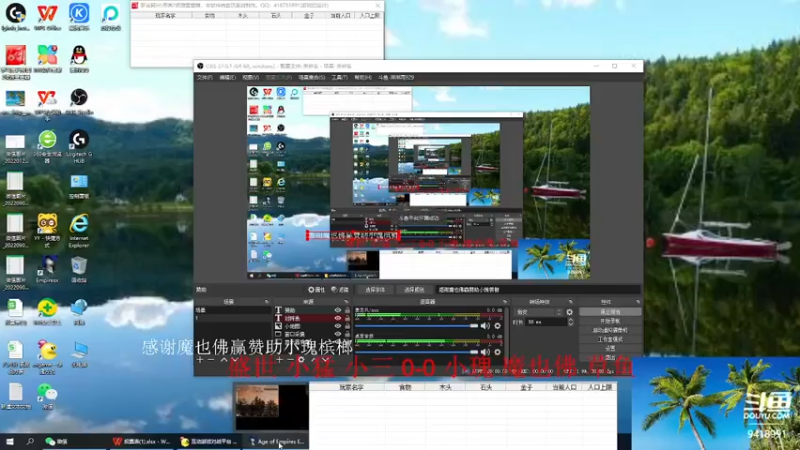
Task: Open Filters for the selected source
Action: [x=340, y=290]
